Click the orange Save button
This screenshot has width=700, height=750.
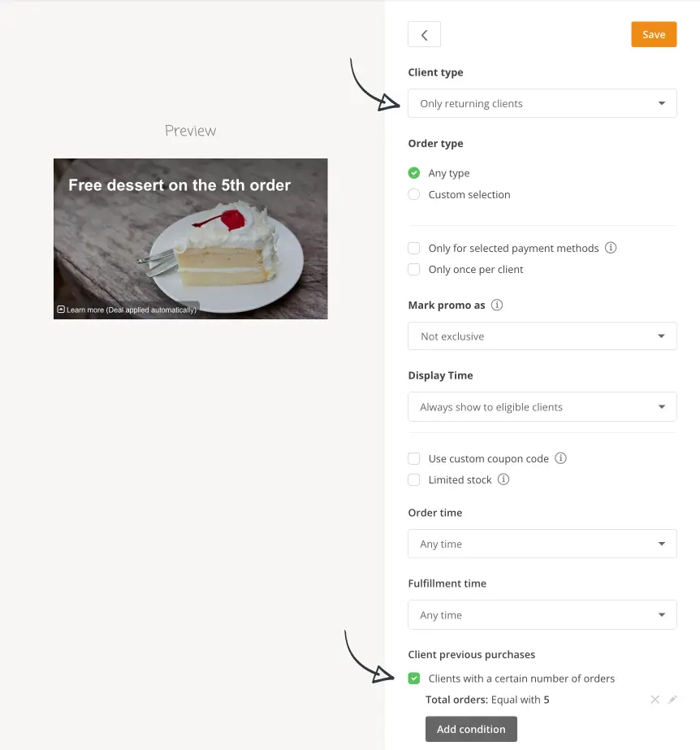pos(654,34)
